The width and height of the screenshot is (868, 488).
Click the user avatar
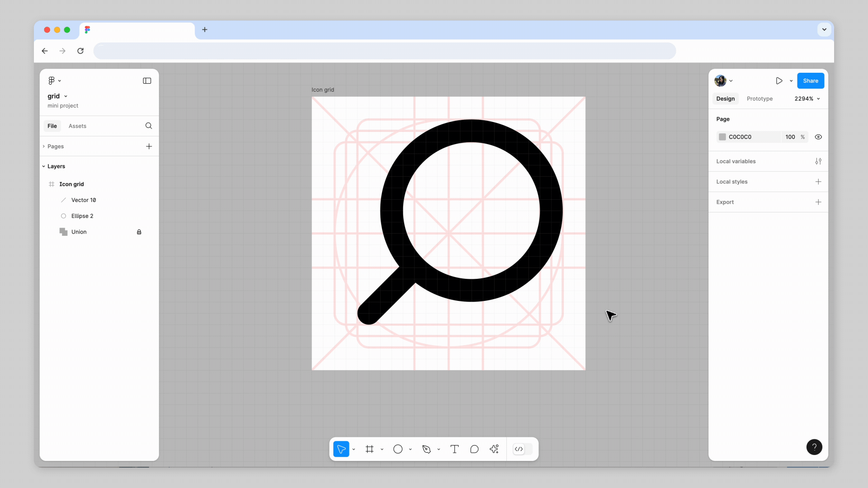[x=720, y=81]
